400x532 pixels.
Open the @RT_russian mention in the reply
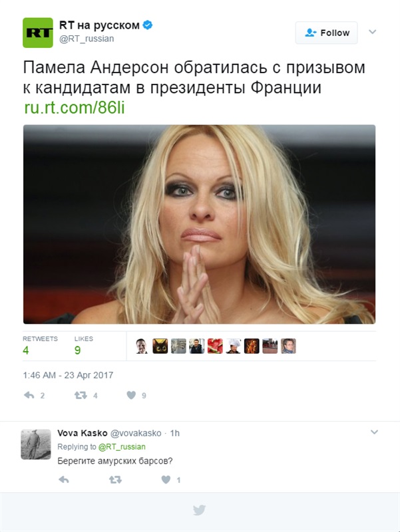click(122, 447)
